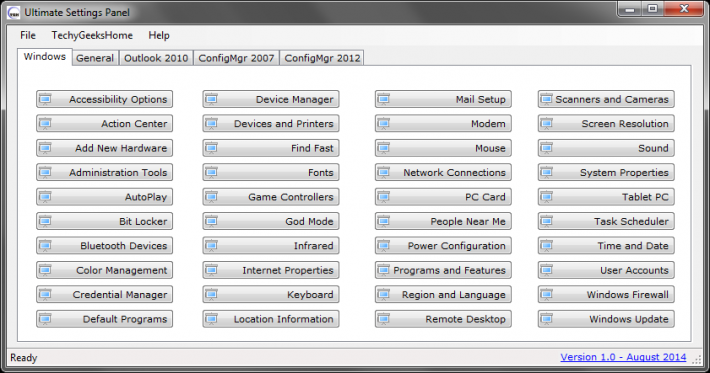Open Programs and Features
This screenshot has width=710, height=373.
pos(443,270)
